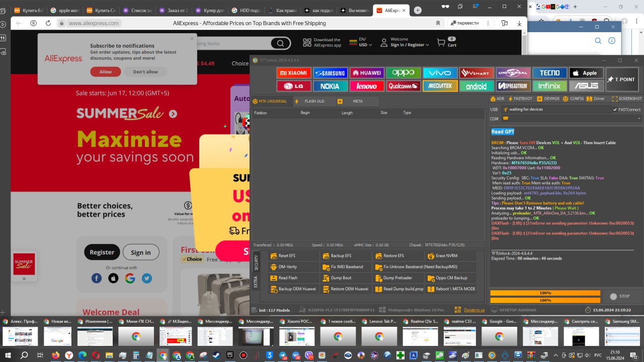This screenshot has width=644, height=362.
Task: Expand the EN/USD language currency dropdown
Action: coord(361,42)
